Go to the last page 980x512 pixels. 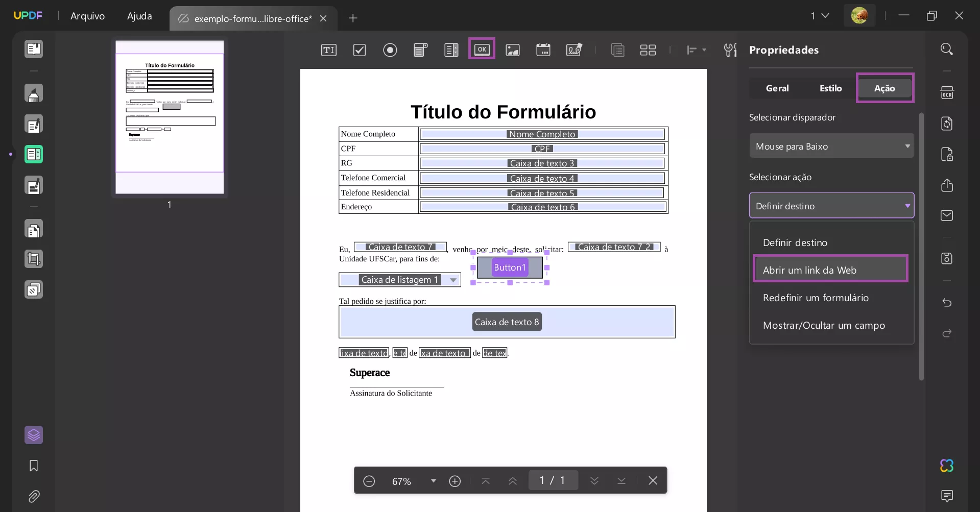tap(622, 481)
